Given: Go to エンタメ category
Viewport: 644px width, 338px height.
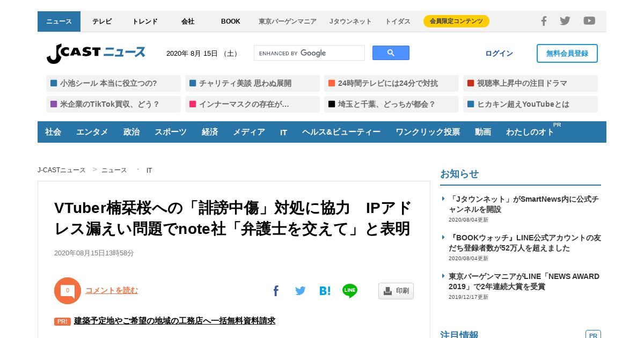Looking at the screenshot, I should point(92,132).
